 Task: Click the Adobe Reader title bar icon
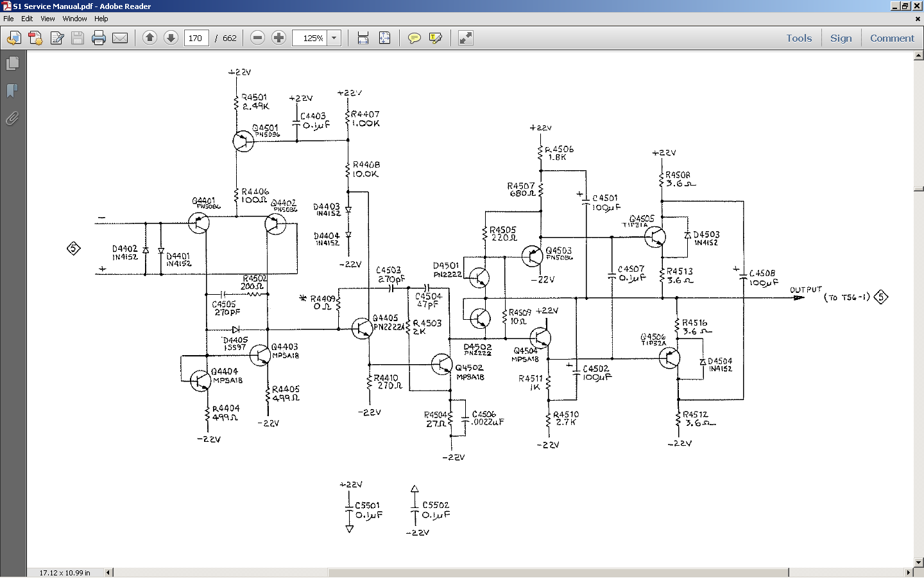[x=6, y=6]
